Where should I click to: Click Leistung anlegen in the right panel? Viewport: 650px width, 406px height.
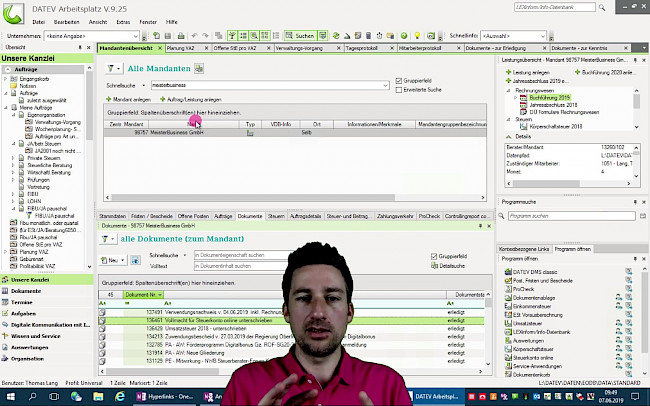tap(528, 74)
